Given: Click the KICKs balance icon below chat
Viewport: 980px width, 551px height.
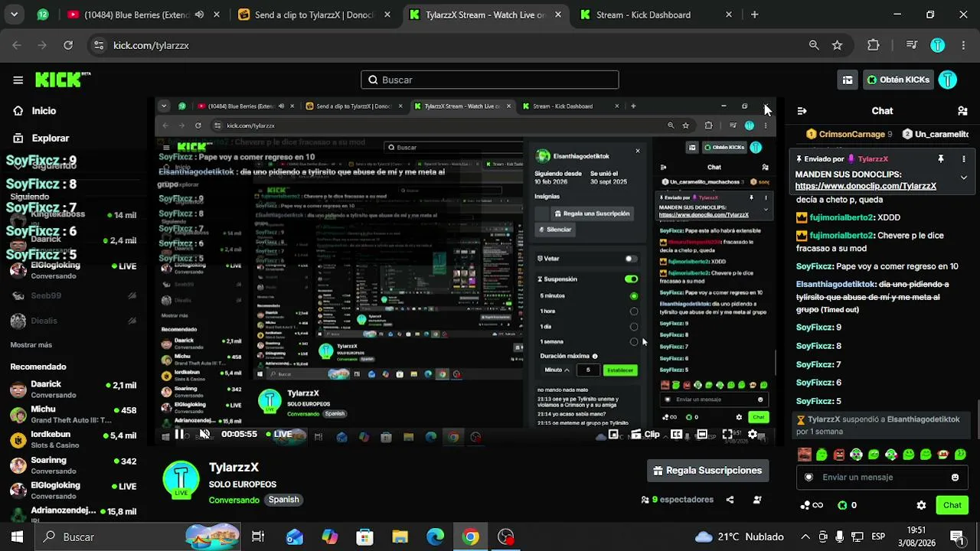Looking at the screenshot, I should point(842,505).
